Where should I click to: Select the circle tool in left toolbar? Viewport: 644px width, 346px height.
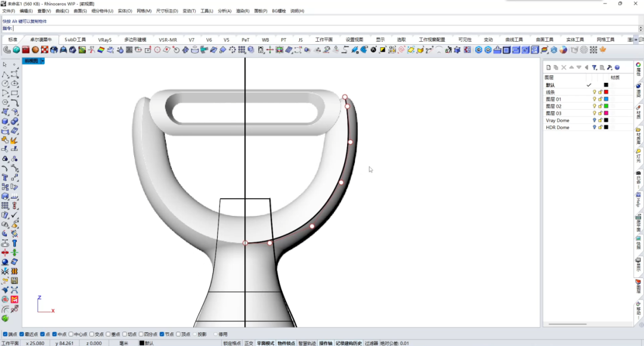tap(5, 84)
